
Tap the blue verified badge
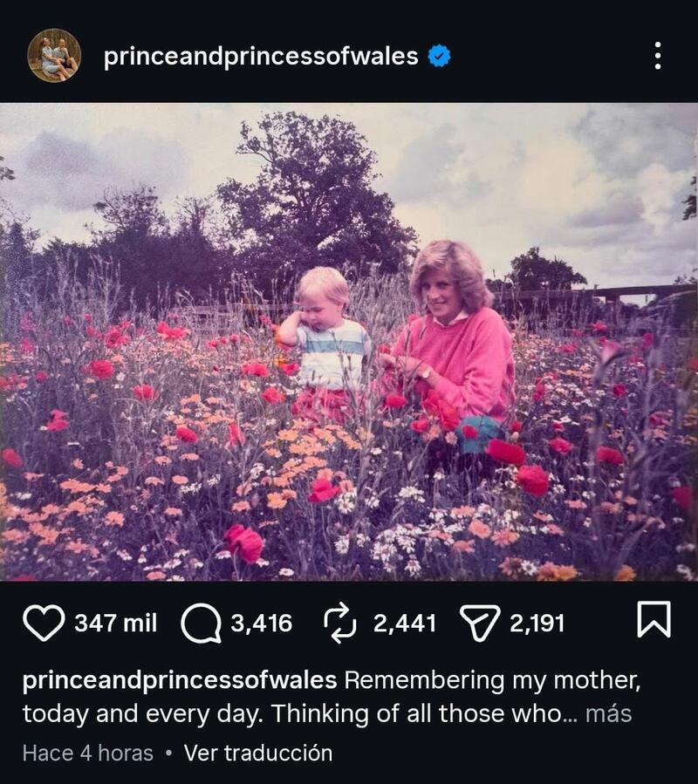coord(440,57)
